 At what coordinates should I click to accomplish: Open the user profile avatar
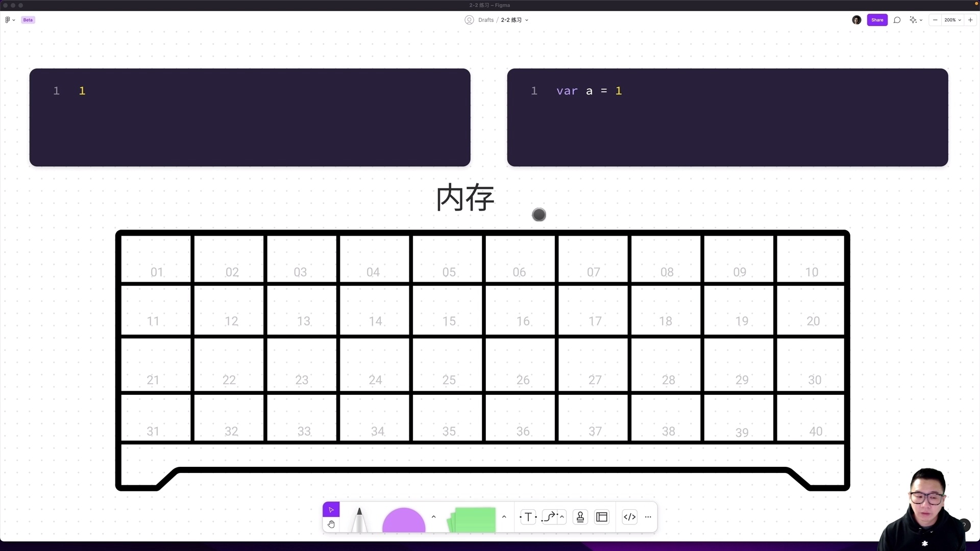(856, 20)
